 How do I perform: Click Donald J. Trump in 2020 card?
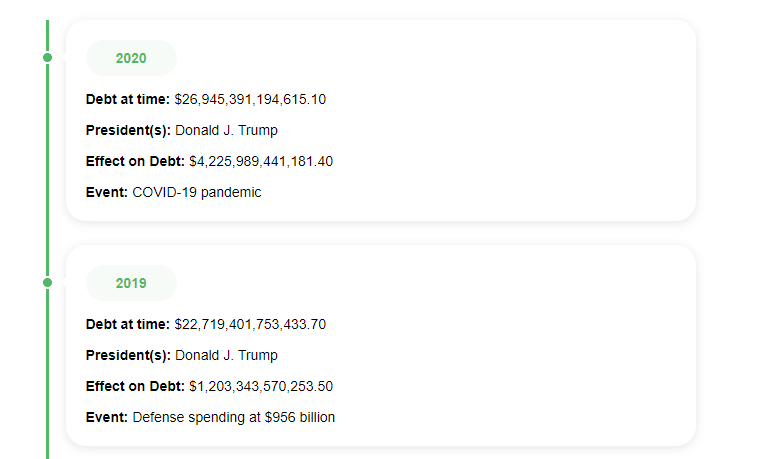coord(226,130)
